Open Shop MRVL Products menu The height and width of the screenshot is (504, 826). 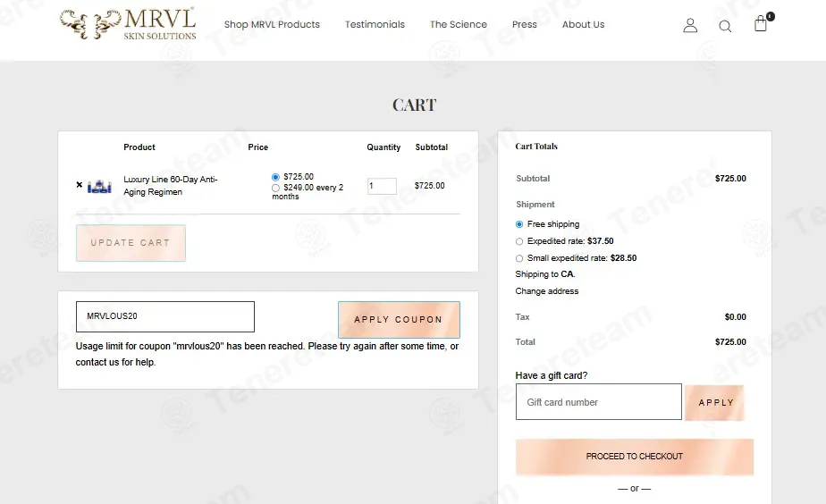272,24
